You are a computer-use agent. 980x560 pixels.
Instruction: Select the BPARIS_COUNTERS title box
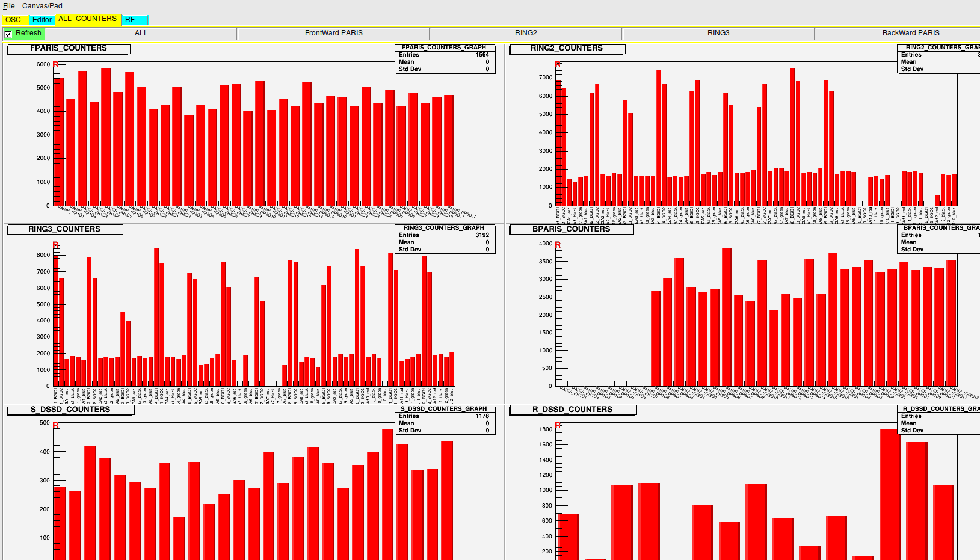click(x=571, y=229)
